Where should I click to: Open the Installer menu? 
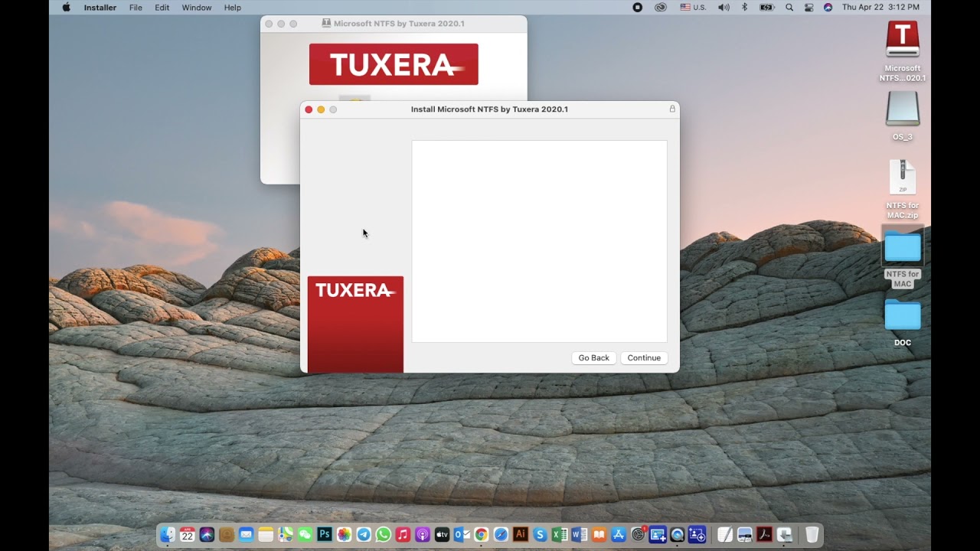[x=100, y=7]
